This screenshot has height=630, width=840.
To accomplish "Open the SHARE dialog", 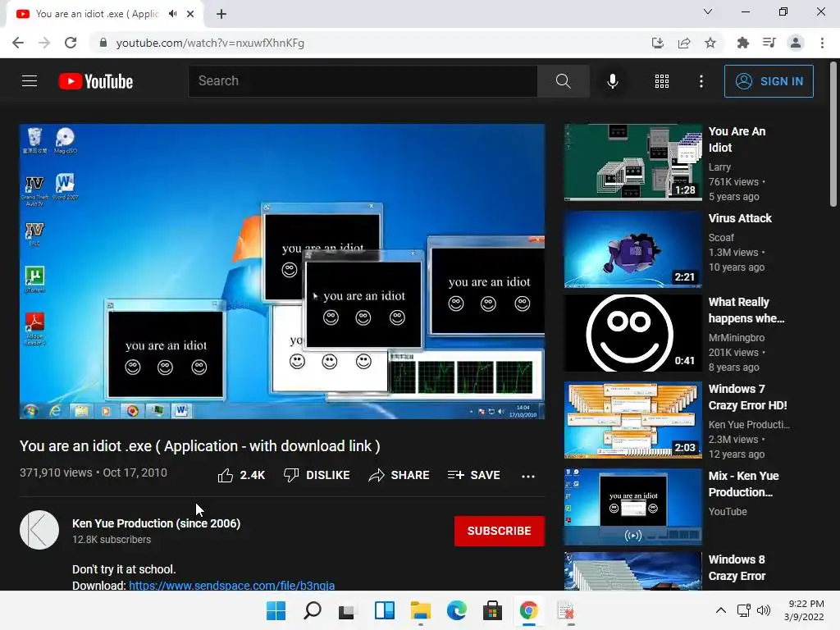I will point(399,475).
